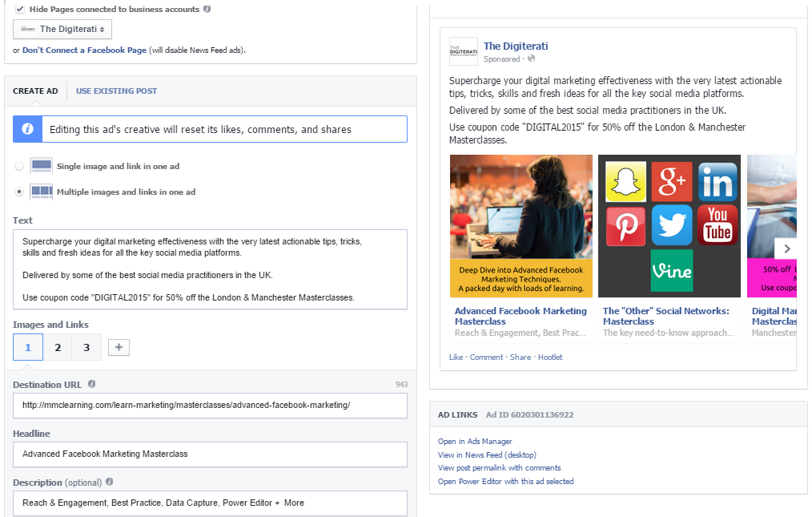The image size is (812, 517).
Task: Click the Reach & Engagement card description
Action: (x=521, y=333)
